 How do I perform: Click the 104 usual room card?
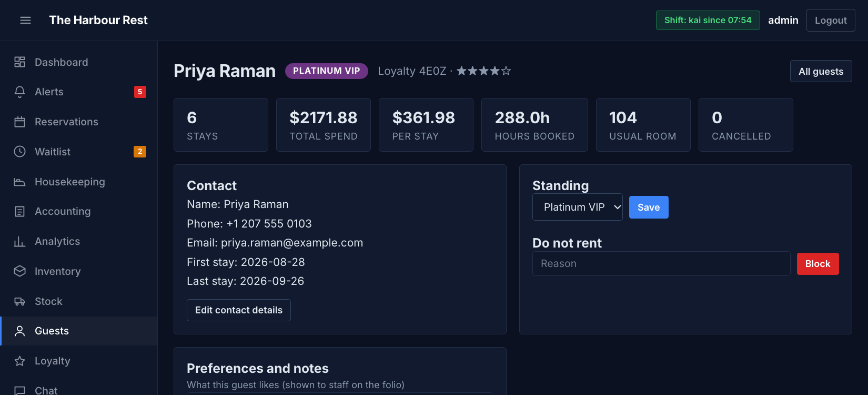pos(643,125)
